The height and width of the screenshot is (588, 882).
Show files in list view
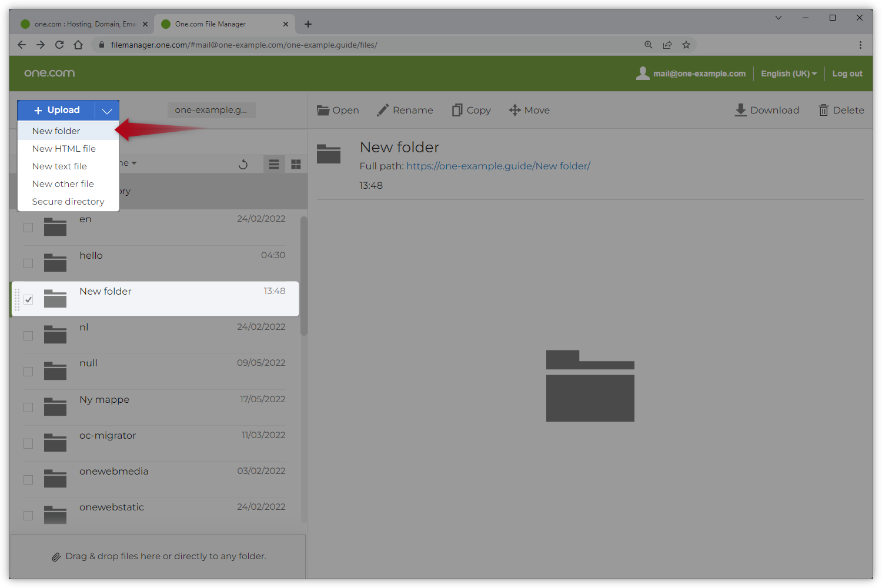[x=273, y=164]
